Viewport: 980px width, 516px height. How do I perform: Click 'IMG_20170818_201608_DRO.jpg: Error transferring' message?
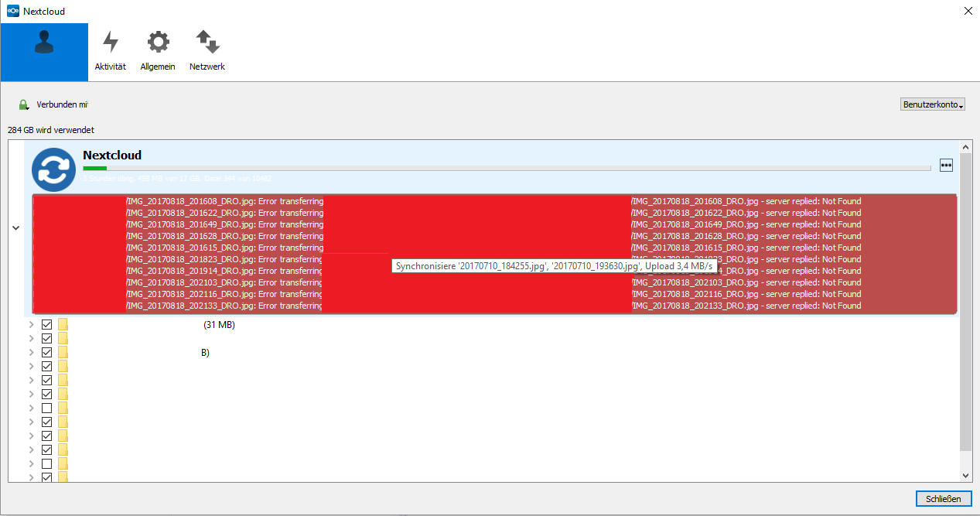(224, 201)
